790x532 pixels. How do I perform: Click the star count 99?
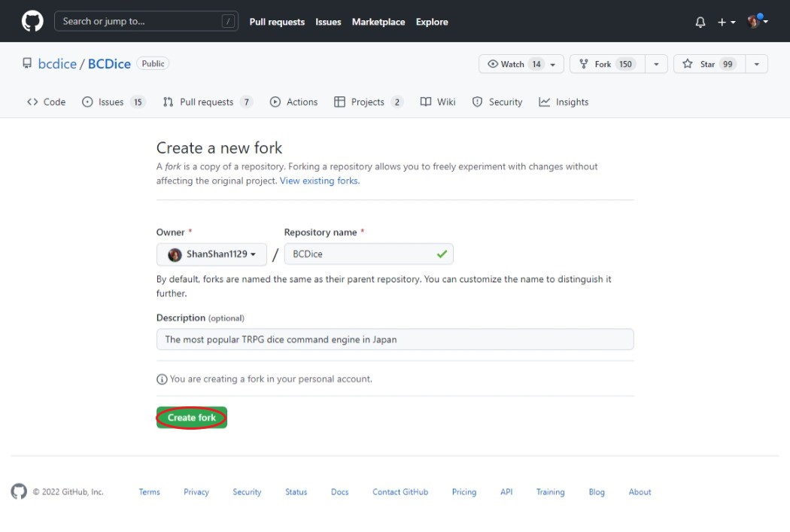[x=728, y=64]
